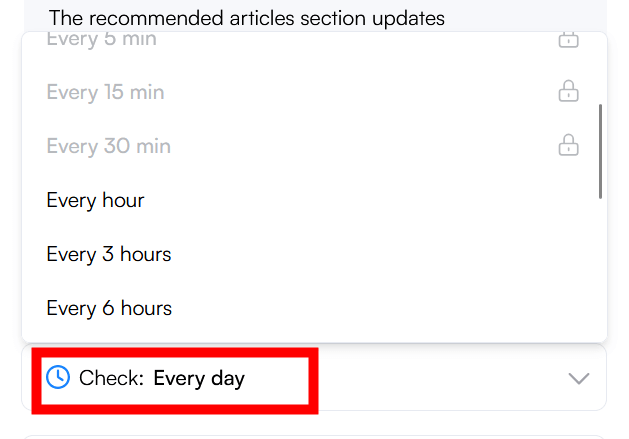Select the Every hour option
629x439 pixels.
(96, 200)
